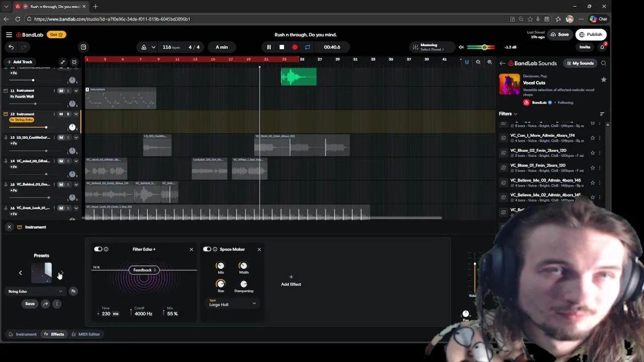
Task: Go back in BandLab Sounds panel
Action: click(502, 63)
